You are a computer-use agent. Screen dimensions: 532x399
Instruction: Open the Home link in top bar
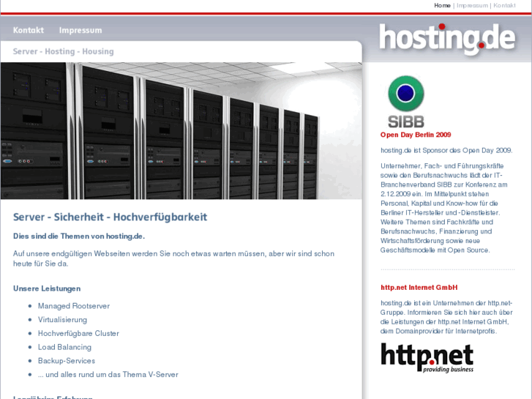442,5
